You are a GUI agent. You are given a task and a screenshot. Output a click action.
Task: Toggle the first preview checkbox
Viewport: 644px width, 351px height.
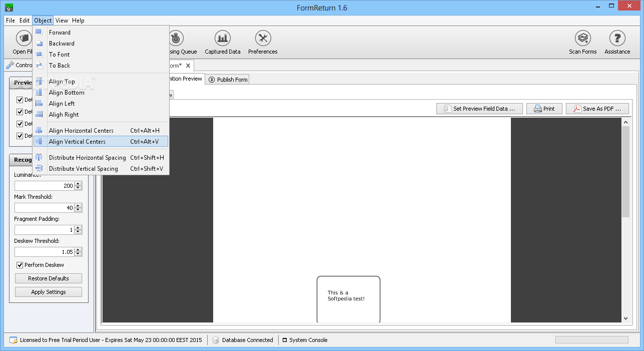tap(20, 100)
